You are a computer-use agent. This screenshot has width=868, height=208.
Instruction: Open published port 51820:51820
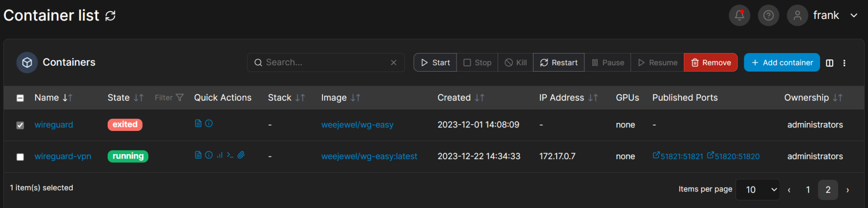click(x=733, y=156)
